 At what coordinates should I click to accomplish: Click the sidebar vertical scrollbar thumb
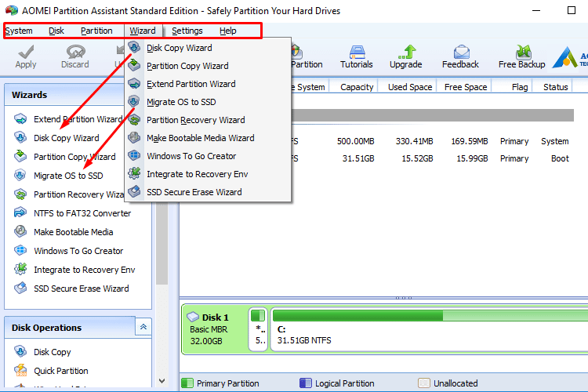tap(162, 243)
